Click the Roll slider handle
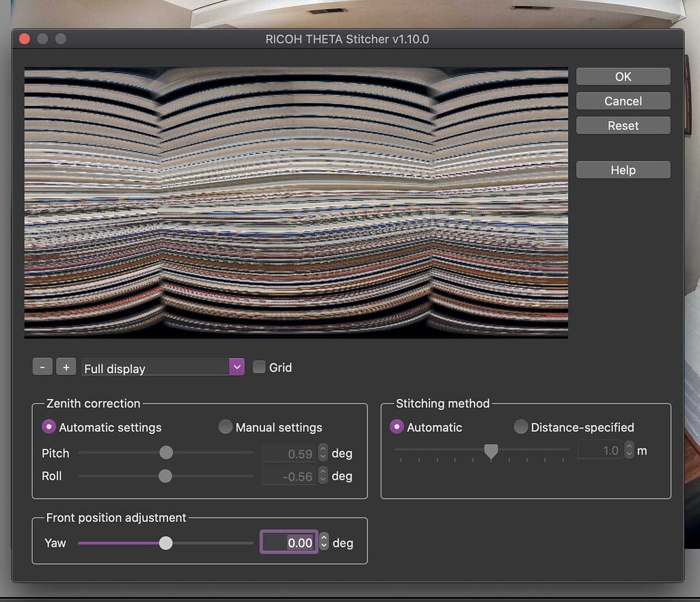Viewport: 700px width, 602px height. pyautogui.click(x=165, y=476)
